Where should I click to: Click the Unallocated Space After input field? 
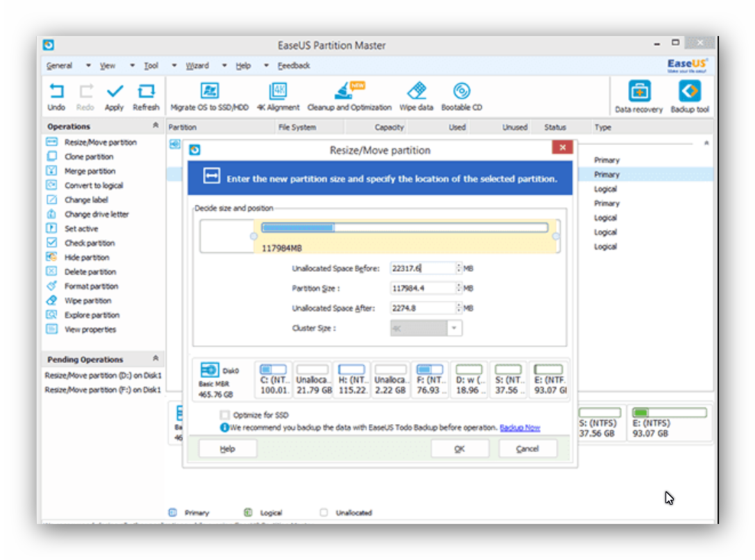tap(423, 308)
